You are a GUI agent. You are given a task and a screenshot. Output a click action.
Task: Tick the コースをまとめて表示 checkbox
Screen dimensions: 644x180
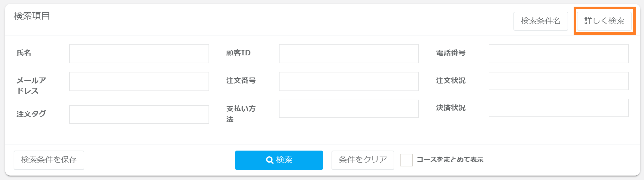[x=406, y=160]
